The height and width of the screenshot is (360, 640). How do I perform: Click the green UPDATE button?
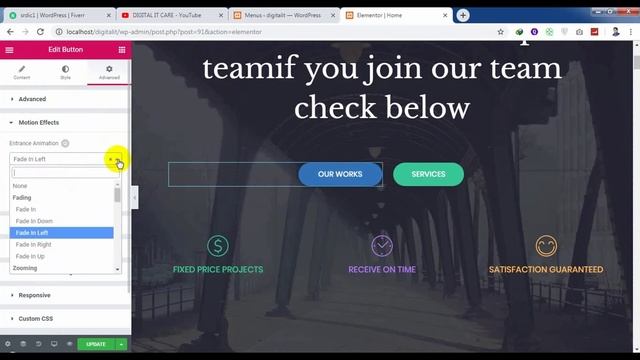coord(96,344)
